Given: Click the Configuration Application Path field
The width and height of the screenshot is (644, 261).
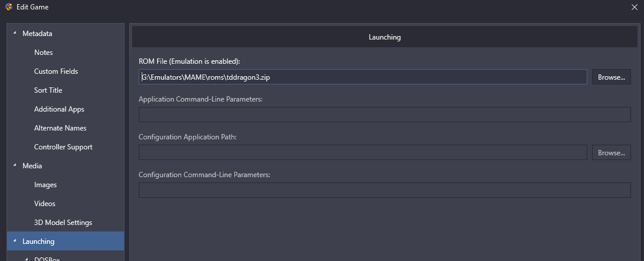Looking at the screenshot, I should pos(362,152).
